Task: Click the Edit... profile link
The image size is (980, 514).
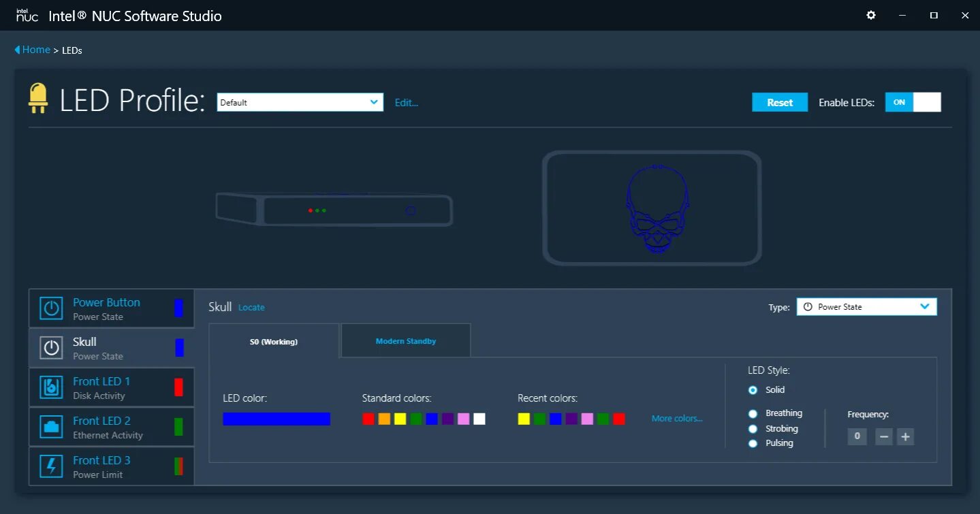Action: click(407, 103)
